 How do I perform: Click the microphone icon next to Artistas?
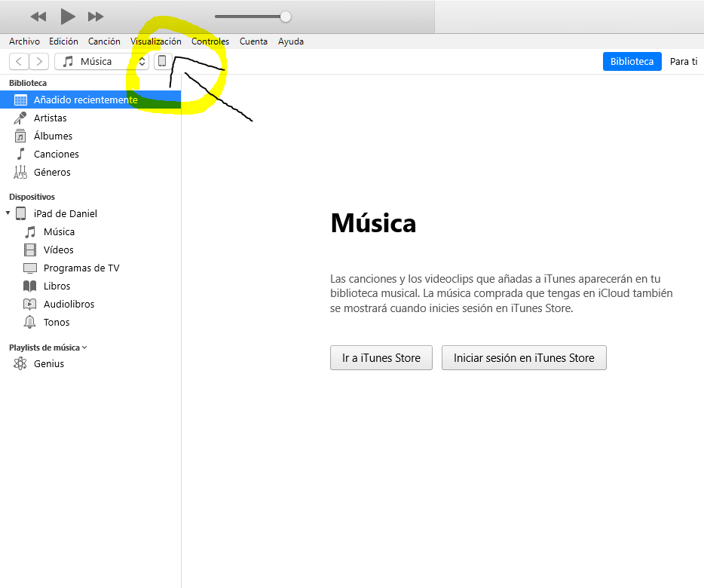click(20, 118)
